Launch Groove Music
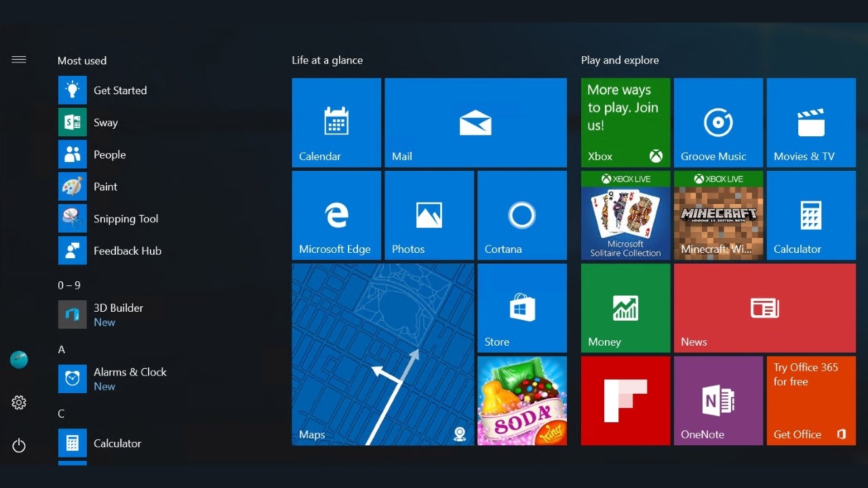The width and height of the screenshot is (868, 488). point(718,123)
